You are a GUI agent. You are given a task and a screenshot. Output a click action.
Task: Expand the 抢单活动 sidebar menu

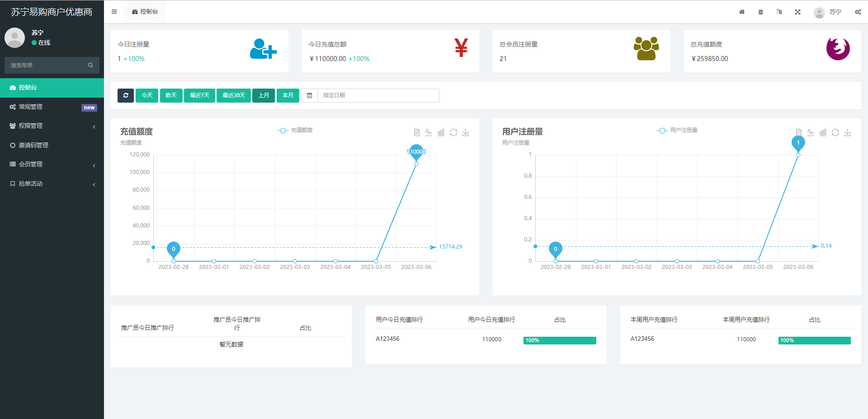(x=52, y=184)
